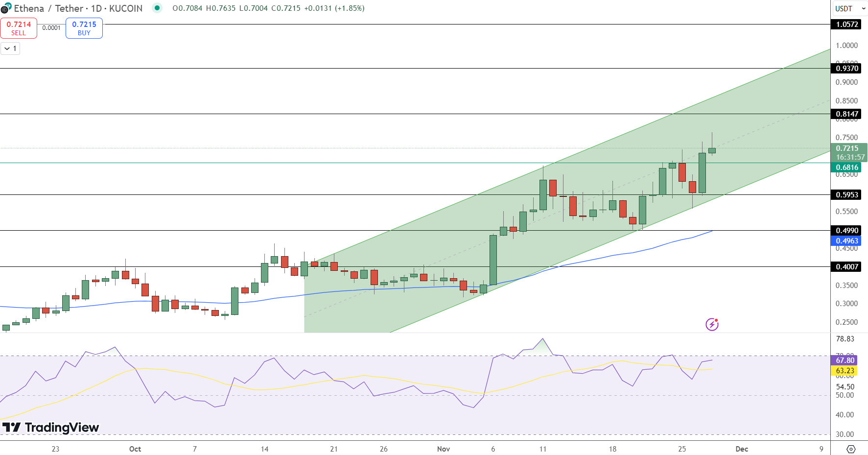Click the 16:31:57 countdown timer label
Image resolution: width=868 pixels, height=455 pixels.
click(x=850, y=157)
